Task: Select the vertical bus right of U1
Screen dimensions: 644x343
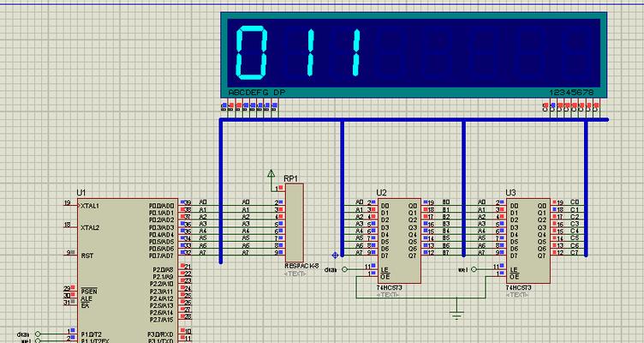Action: (221, 191)
